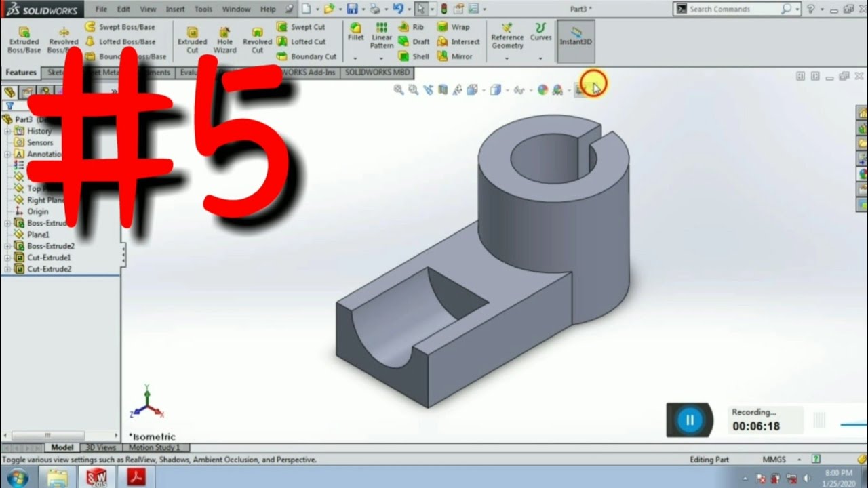Open the Fillet dropdown arrow
Image resolution: width=868 pixels, height=488 pixels.
(355, 58)
